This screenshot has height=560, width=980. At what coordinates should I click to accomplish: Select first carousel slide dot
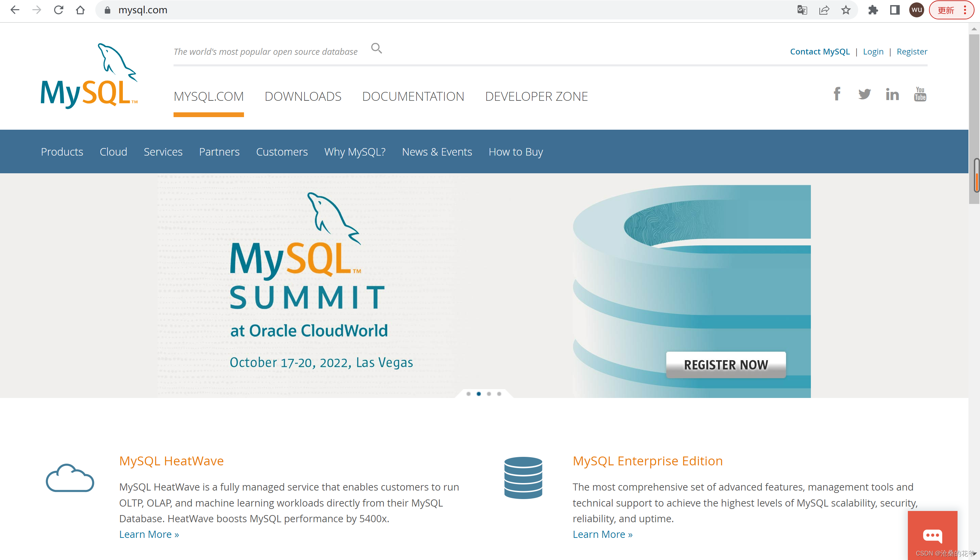(x=468, y=394)
